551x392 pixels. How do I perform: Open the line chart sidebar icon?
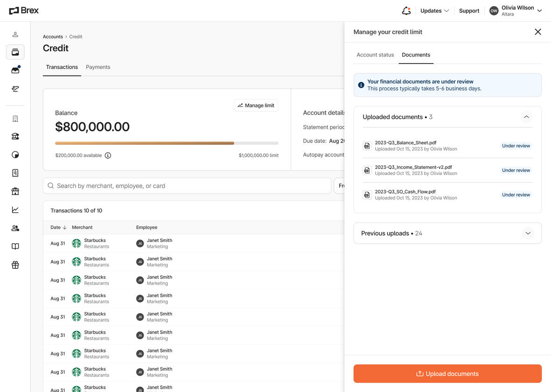tap(15, 210)
